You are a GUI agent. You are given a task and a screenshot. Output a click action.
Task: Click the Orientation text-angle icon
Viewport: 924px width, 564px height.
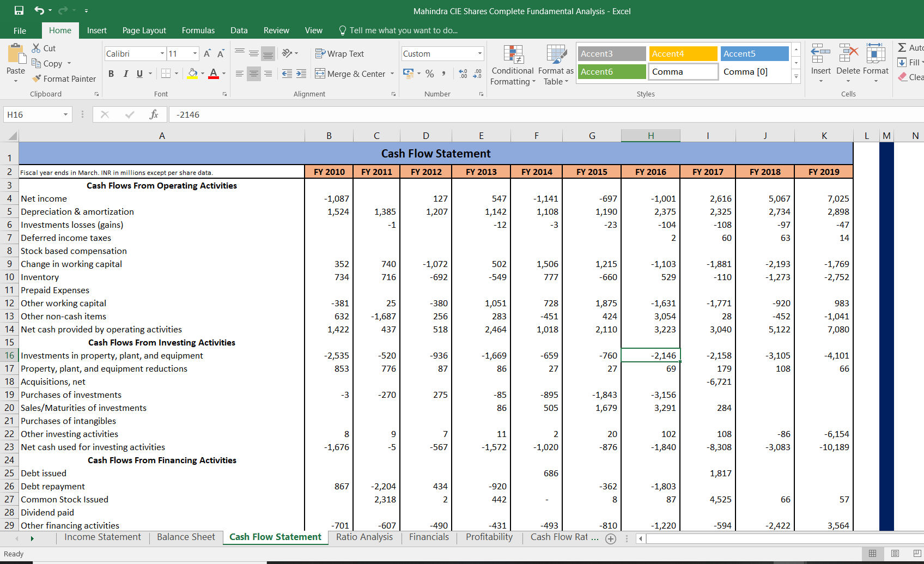coord(287,53)
